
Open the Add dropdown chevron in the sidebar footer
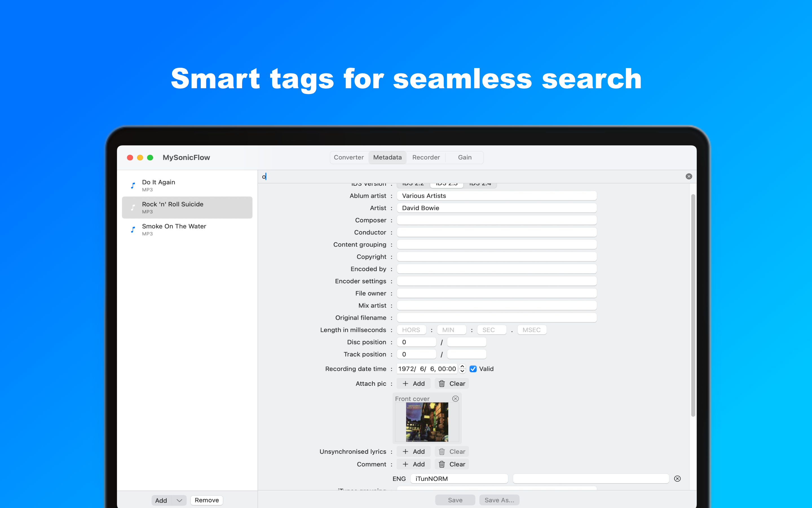point(179,500)
